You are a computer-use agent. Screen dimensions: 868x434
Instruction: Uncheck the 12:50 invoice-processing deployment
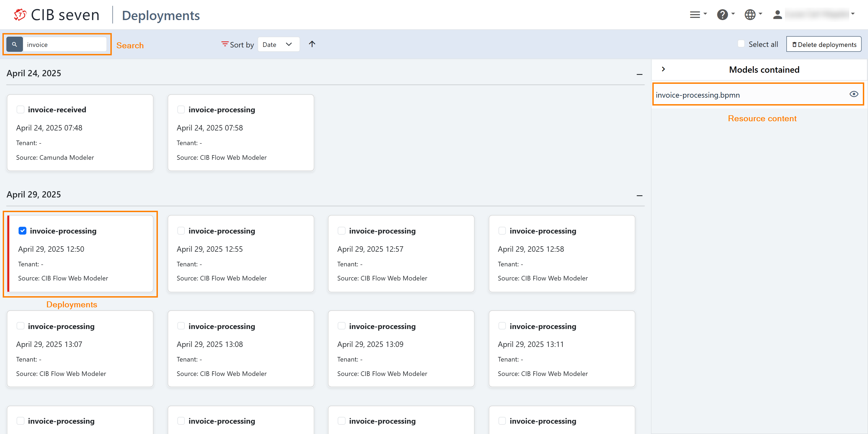click(23, 231)
